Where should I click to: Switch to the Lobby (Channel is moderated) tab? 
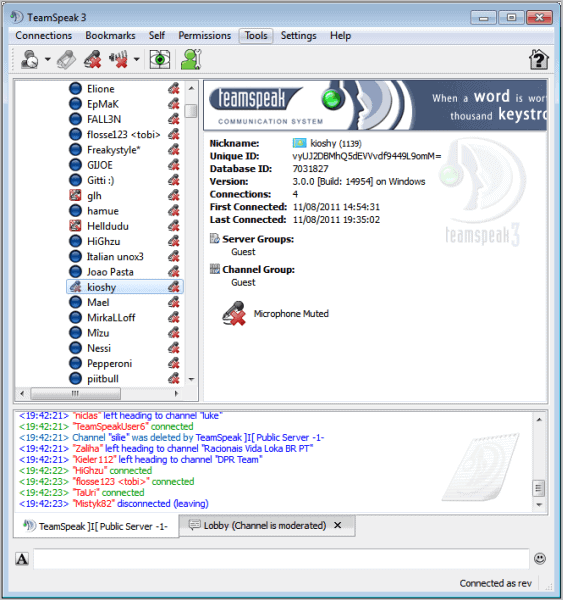(265, 526)
